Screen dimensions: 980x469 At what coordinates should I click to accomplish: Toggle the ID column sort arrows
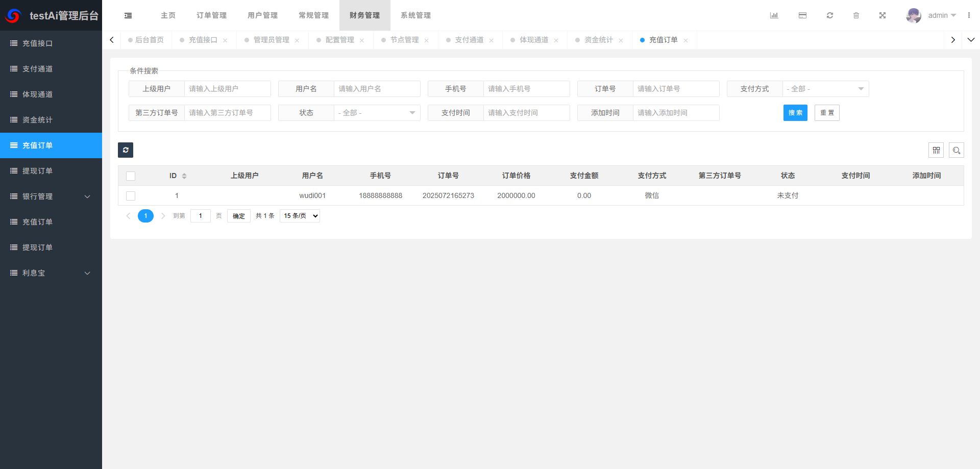pyautogui.click(x=185, y=176)
